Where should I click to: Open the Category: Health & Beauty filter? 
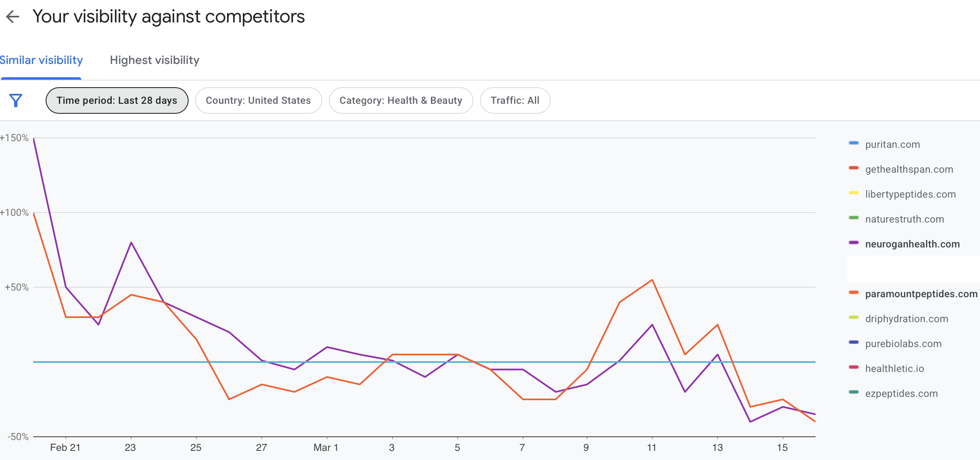pyautogui.click(x=401, y=100)
